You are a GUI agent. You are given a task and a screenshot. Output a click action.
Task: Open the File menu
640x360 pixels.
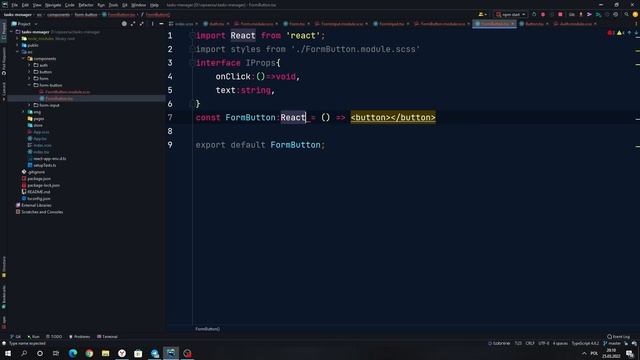pyautogui.click(x=14, y=5)
